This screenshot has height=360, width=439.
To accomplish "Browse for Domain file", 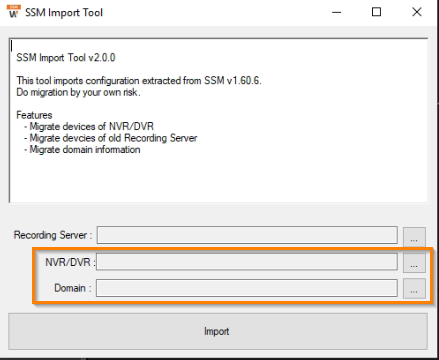I will tap(414, 288).
